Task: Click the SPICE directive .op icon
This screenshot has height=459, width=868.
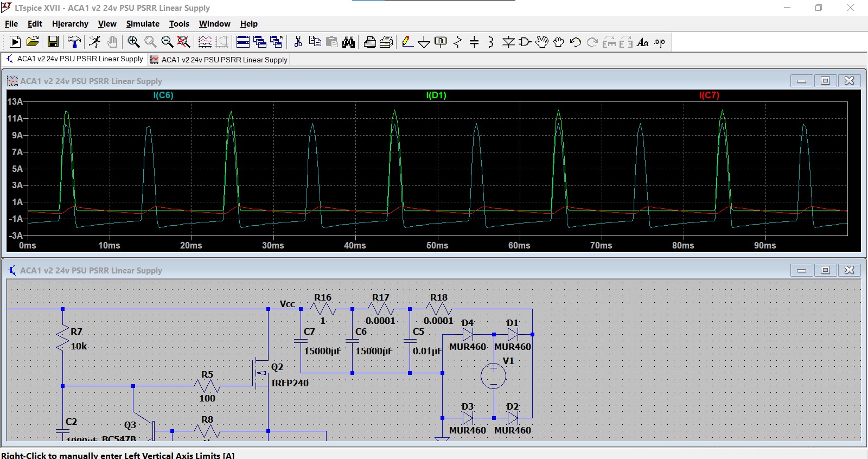Action: point(660,42)
